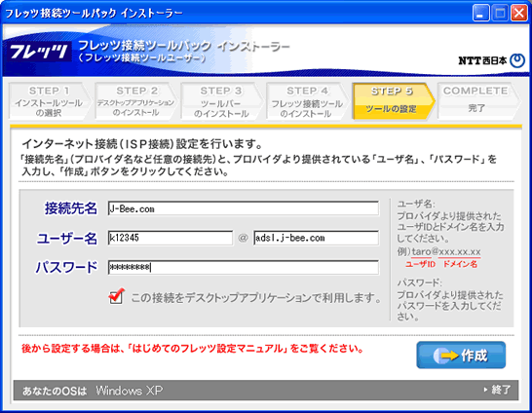Click the フレッツ logo icon
The width and height of the screenshot is (532, 413).
(x=38, y=52)
